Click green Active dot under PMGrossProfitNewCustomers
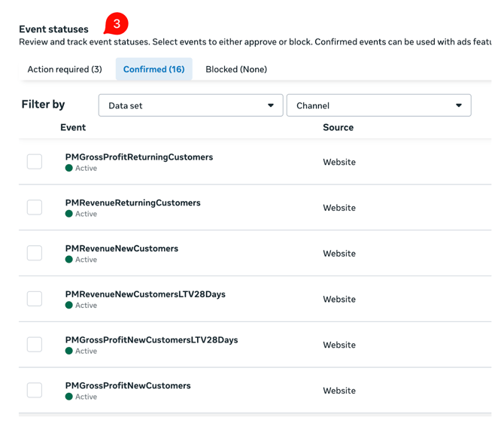The height and width of the screenshot is (429, 504). [69, 397]
